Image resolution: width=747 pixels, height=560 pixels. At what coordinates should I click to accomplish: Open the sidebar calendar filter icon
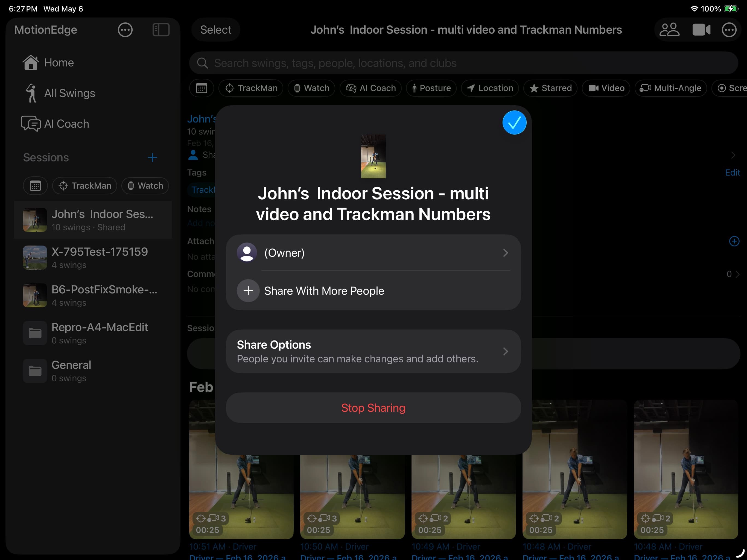(35, 186)
